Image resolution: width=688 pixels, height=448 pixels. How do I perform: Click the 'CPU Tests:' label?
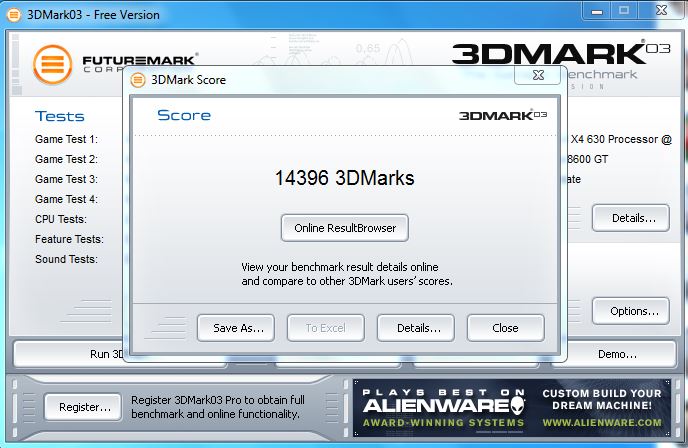pyautogui.click(x=61, y=219)
